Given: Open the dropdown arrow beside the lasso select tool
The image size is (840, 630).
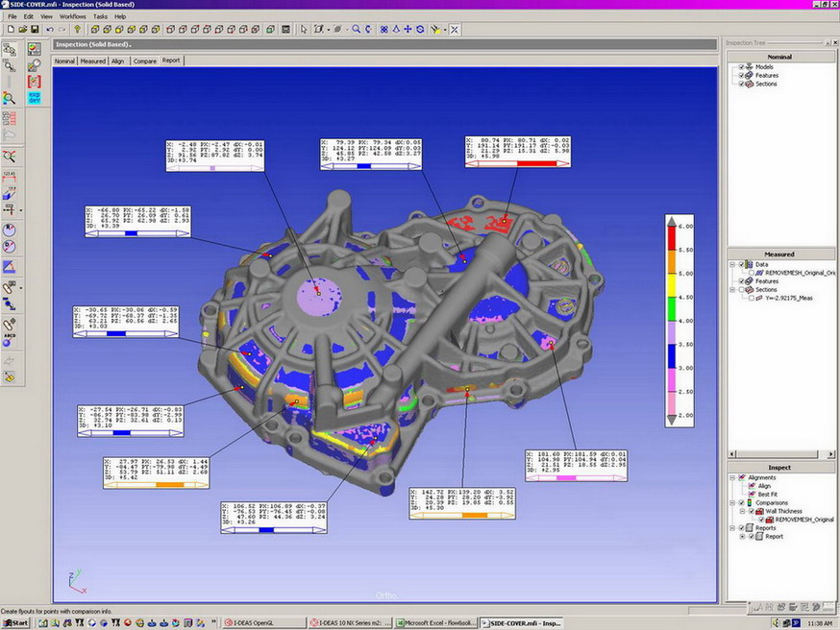Looking at the screenshot, I should coord(329,30).
